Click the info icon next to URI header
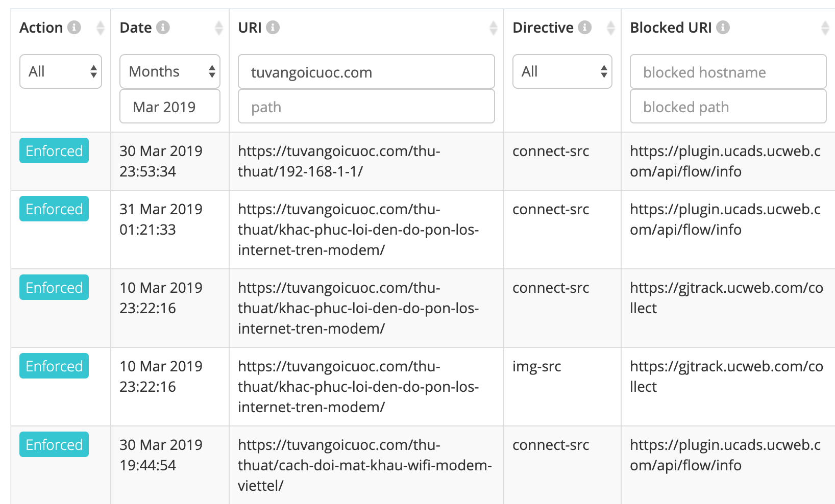 (273, 27)
